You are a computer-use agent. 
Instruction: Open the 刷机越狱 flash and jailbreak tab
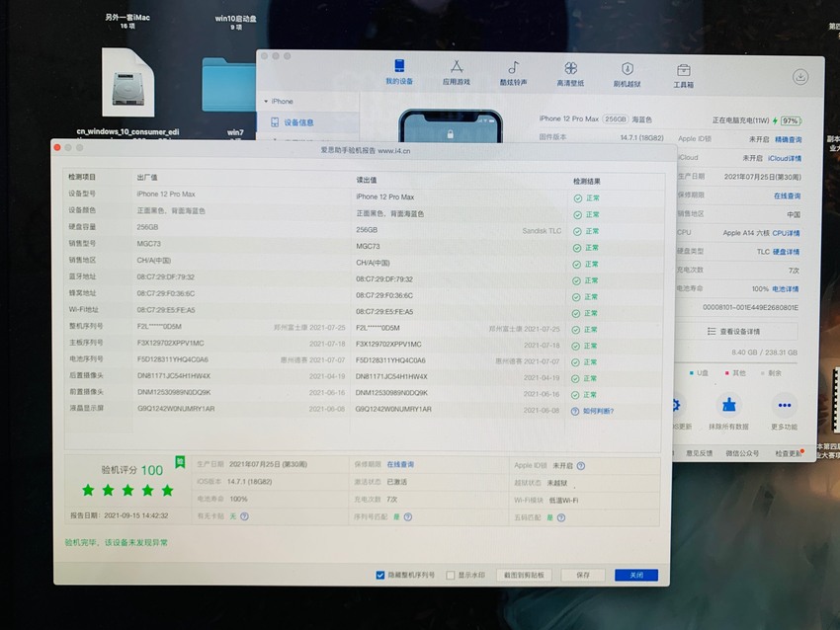627,74
